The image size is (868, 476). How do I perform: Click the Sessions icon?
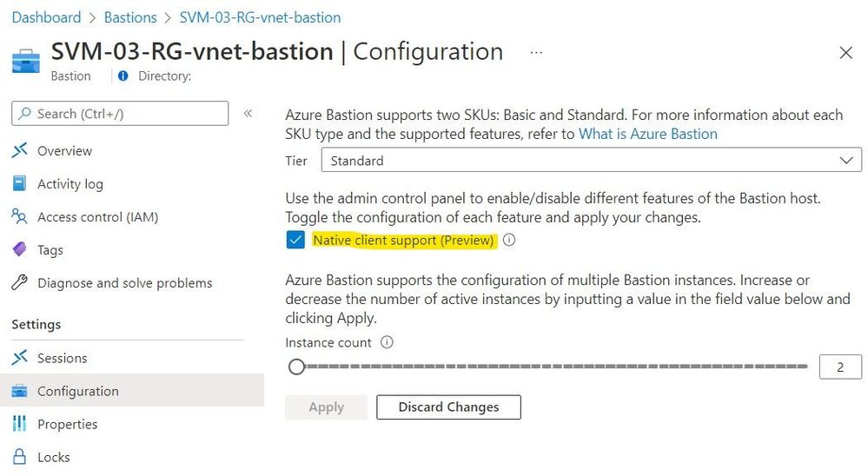click(19, 358)
